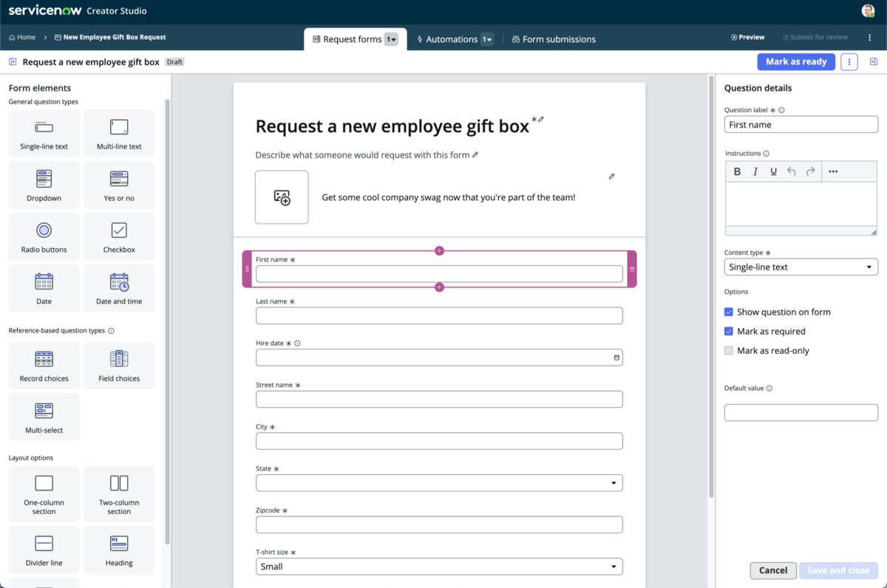Add a Date and time element
The image size is (887, 588).
[119, 288]
